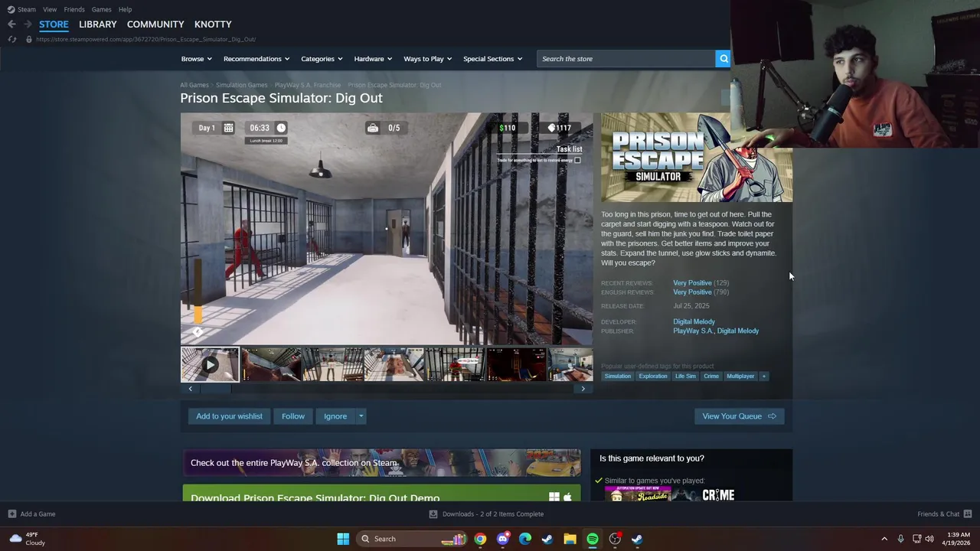Open Digital Melody developer link
The image size is (980, 551).
[x=694, y=321]
